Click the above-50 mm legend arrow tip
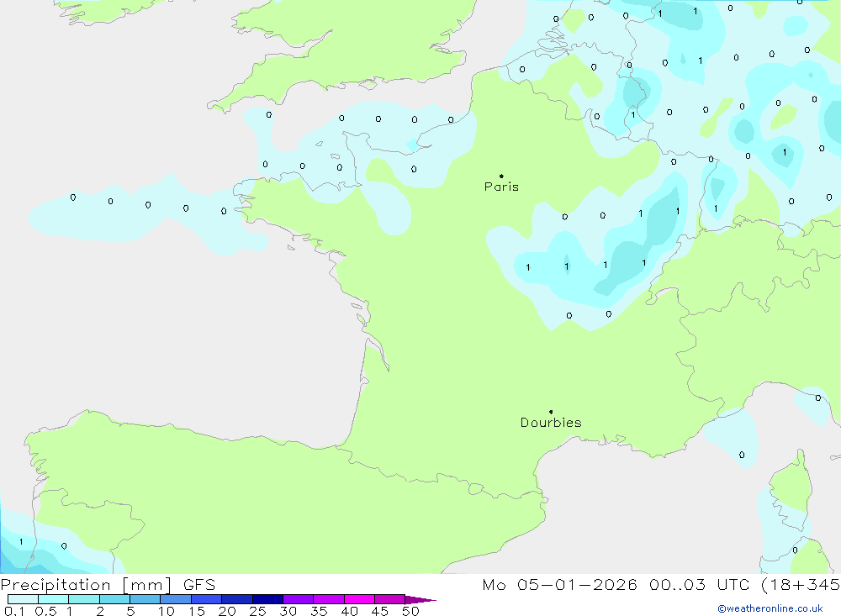Image resolution: width=841 pixels, height=616 pixels. [x=420, y=599]
